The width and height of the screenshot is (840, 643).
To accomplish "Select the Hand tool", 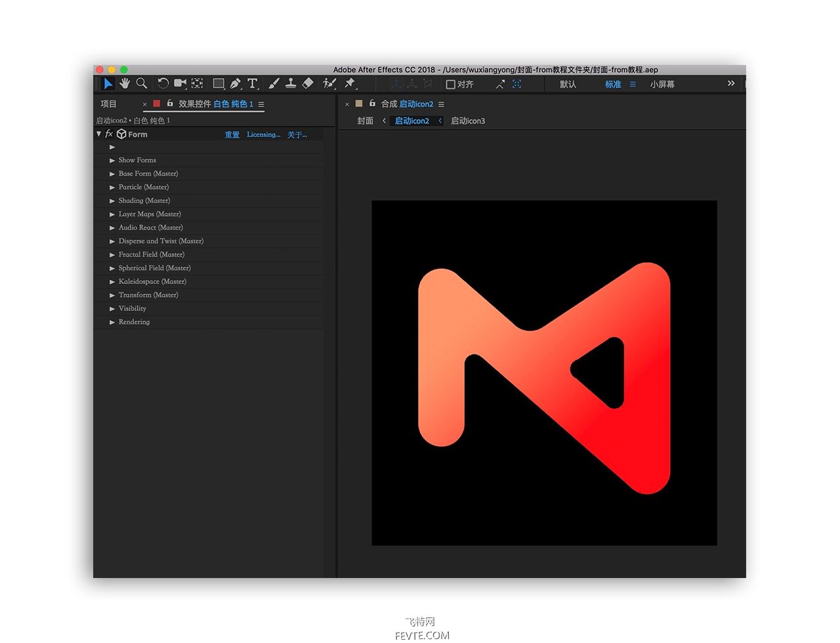I will tap(125, 83).
